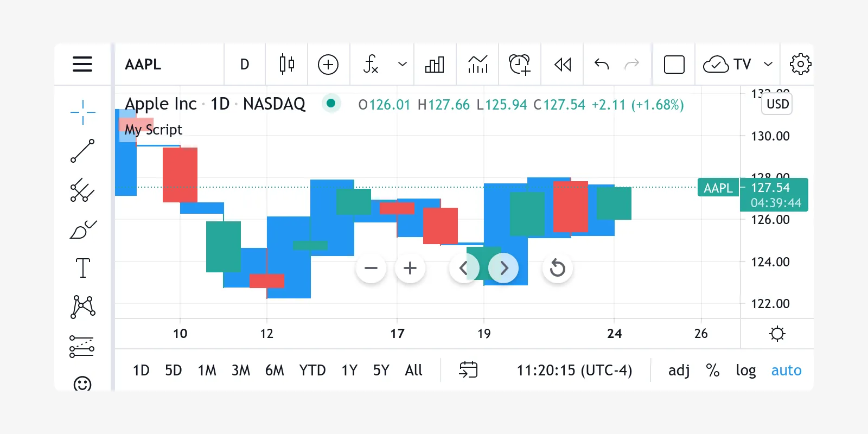Select the All date range
Viewport: 868px width, 434px height.
click(x=413, y=370)
